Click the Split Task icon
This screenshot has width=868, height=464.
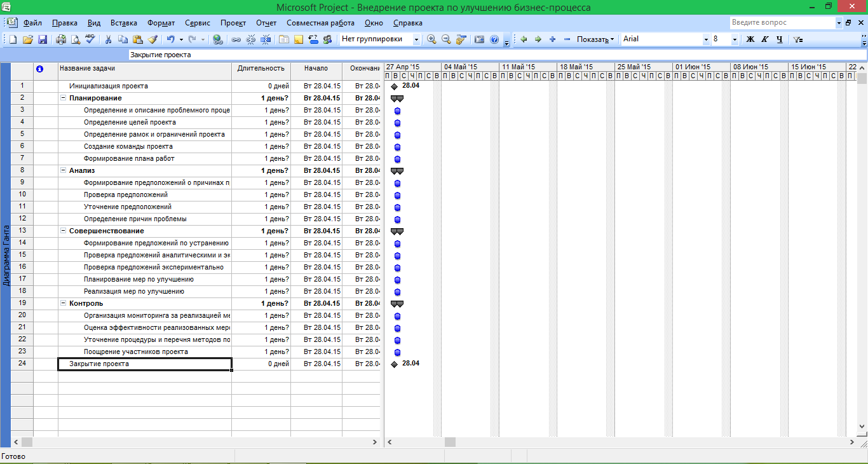266,39
